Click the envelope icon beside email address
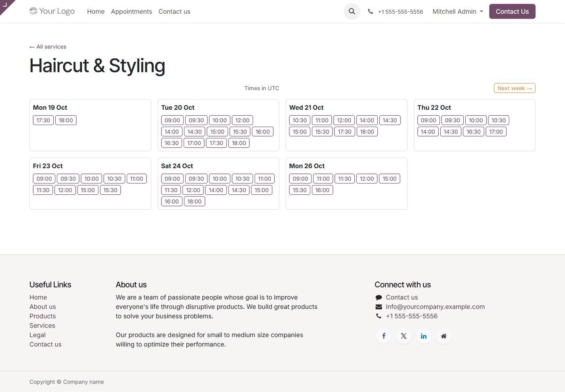The image size is (565, 392). (379, 307)
